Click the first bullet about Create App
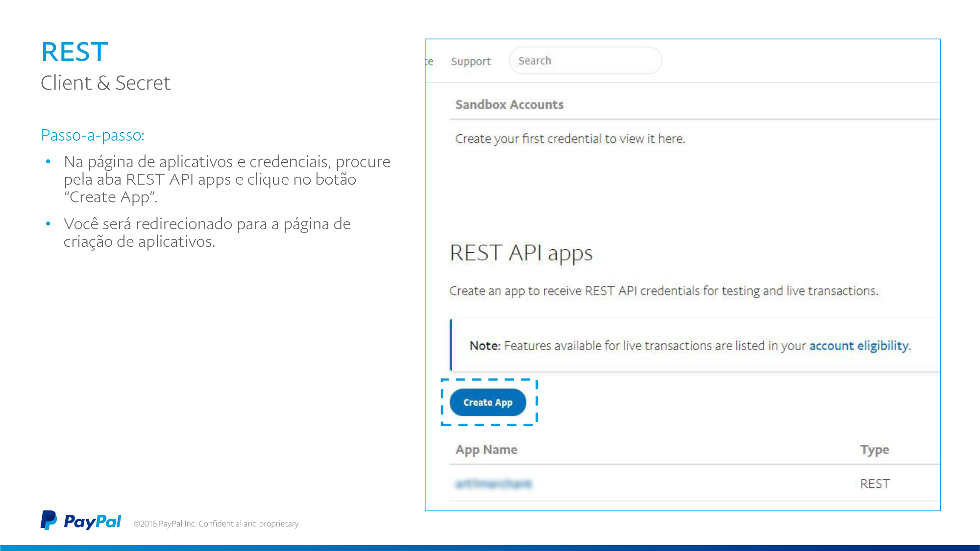 click(226, 179)
